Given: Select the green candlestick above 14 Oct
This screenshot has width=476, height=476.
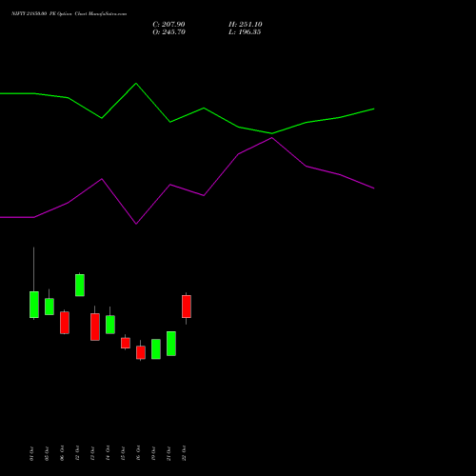Looking at the screenshot, I should point(110,325).
